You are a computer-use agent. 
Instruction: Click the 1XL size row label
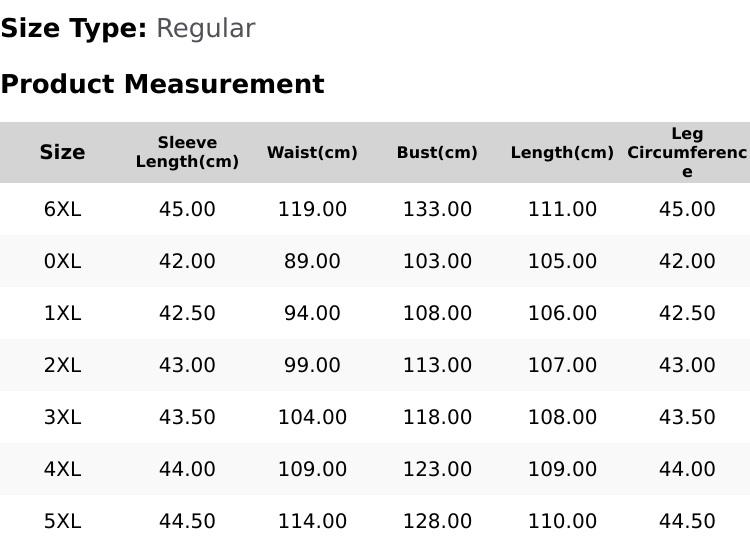tap(62, 313)
